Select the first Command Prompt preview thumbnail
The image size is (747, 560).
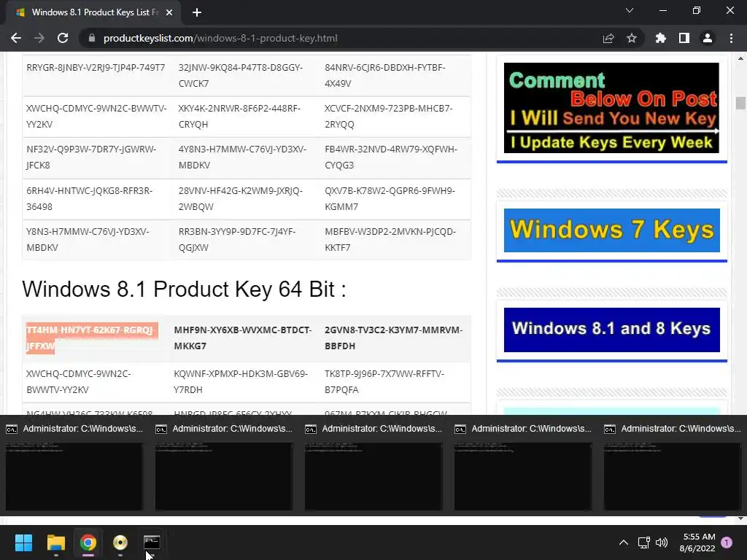click(x=74, y=476)
